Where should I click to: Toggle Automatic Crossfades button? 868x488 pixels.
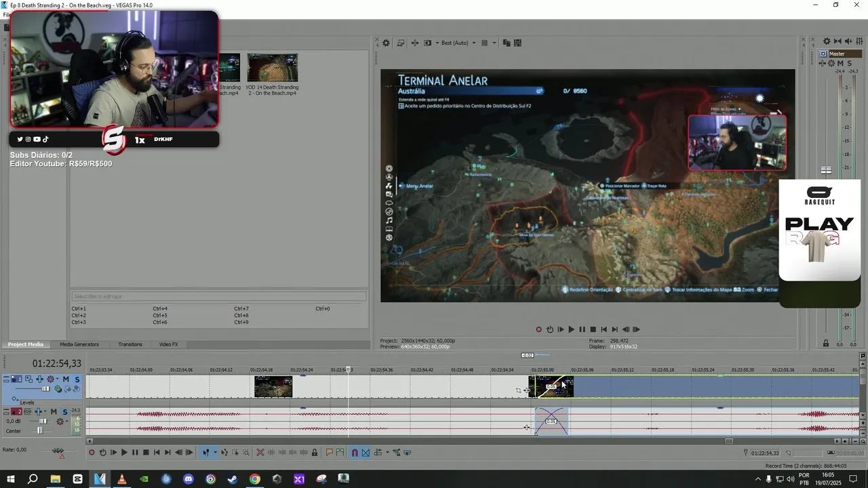365,452
